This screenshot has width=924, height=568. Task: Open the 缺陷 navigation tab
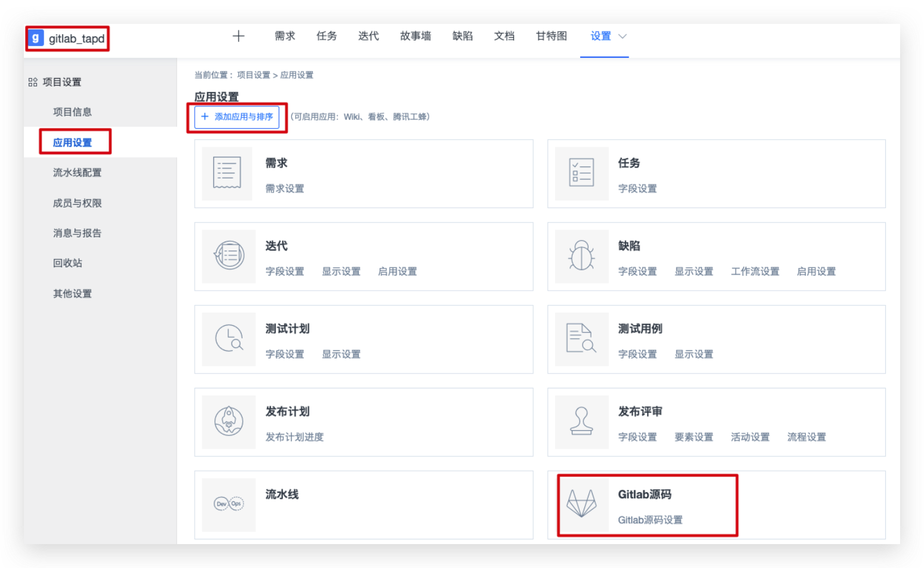pos(463,36)
